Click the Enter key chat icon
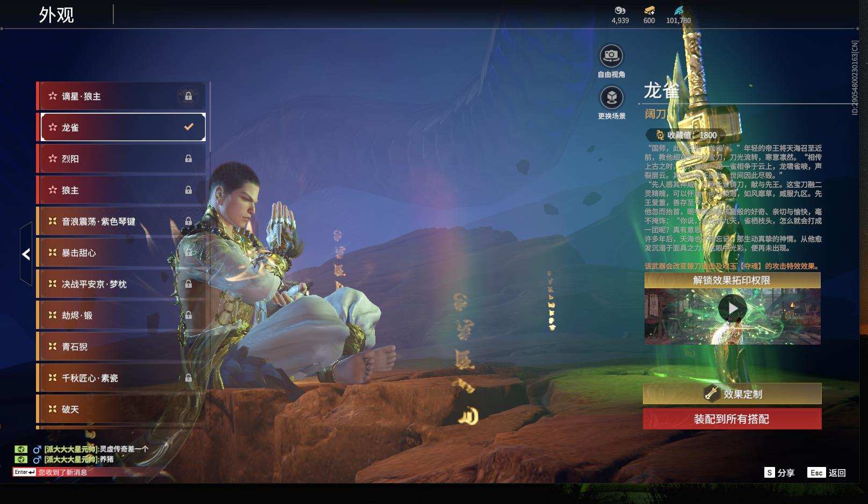Screen dimensions: 868x504 (25, 472)
